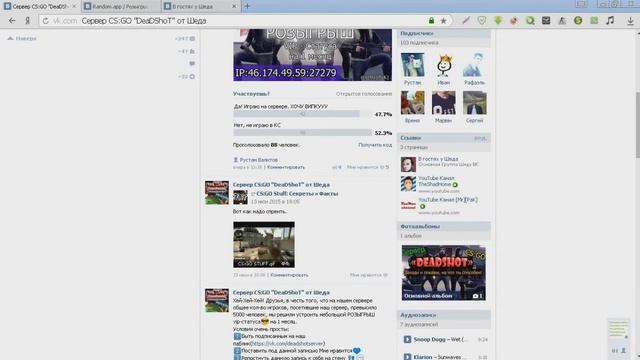Viewport: 640px width, 360px height.
Task: Open group name heading the 'Хей-Хей-Хей' giveaway post
Action: click(281, 292)
